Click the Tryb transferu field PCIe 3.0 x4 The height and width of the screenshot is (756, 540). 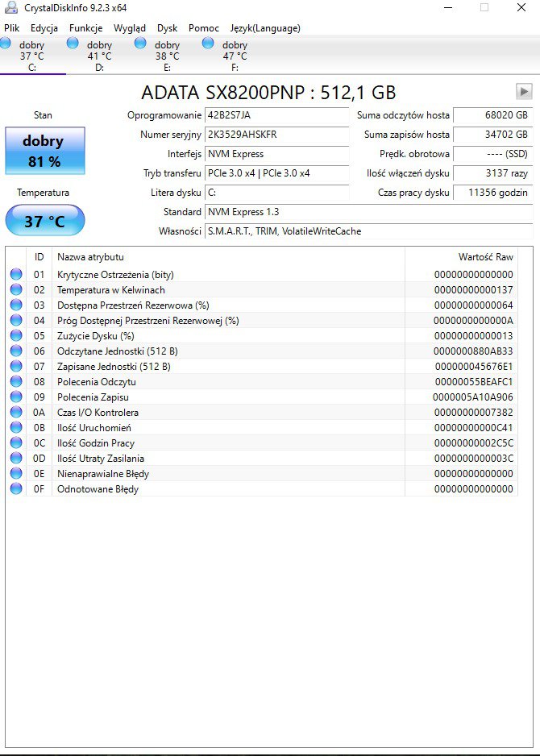(276, 173)
